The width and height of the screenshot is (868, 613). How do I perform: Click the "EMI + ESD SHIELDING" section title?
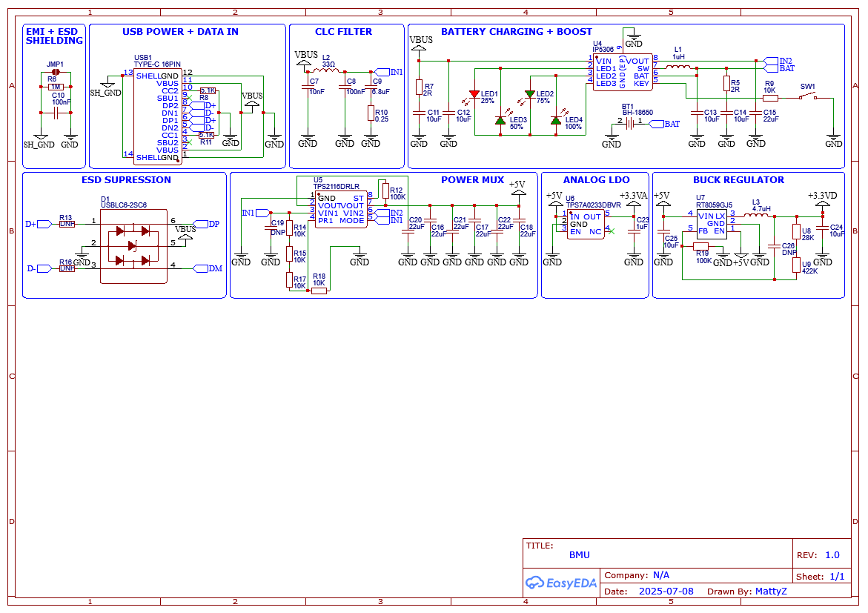pyautogui.click(x=54, y=36)
